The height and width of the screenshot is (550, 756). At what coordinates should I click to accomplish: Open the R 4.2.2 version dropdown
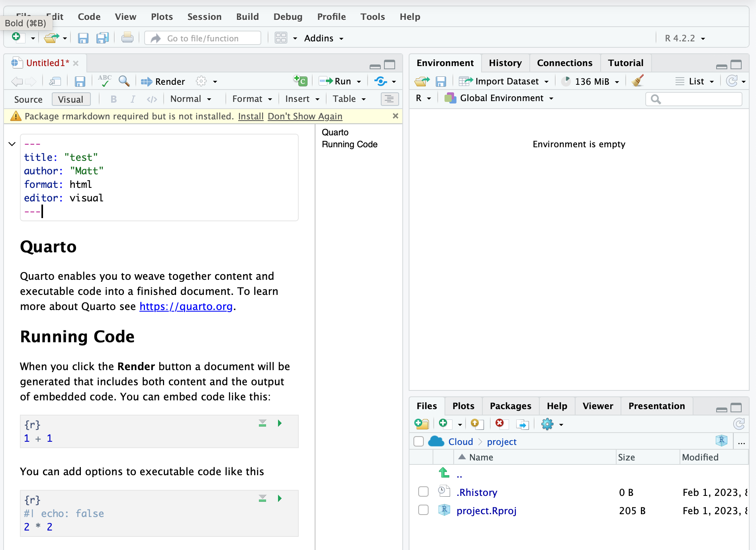[x=685, y=38]
